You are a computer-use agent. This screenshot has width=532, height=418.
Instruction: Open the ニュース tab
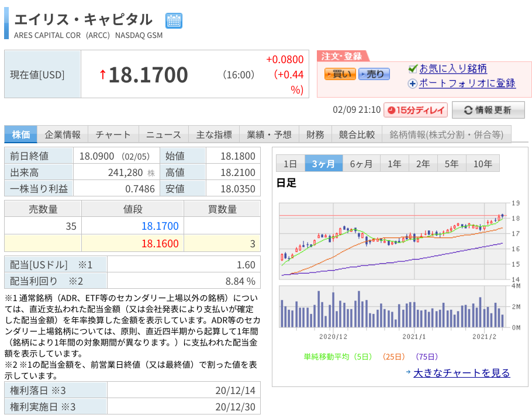[164, 134]
